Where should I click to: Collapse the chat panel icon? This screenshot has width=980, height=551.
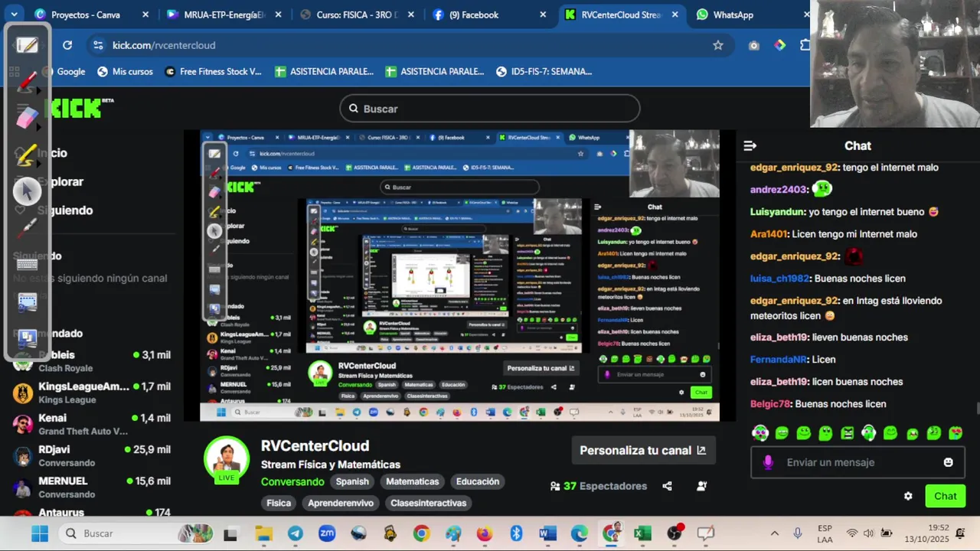750,145
